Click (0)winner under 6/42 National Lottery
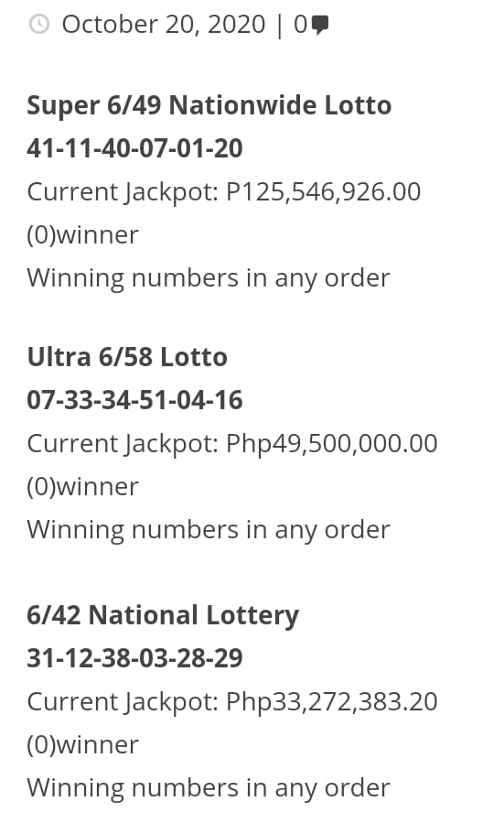The image size is (504, 834). 82,745
